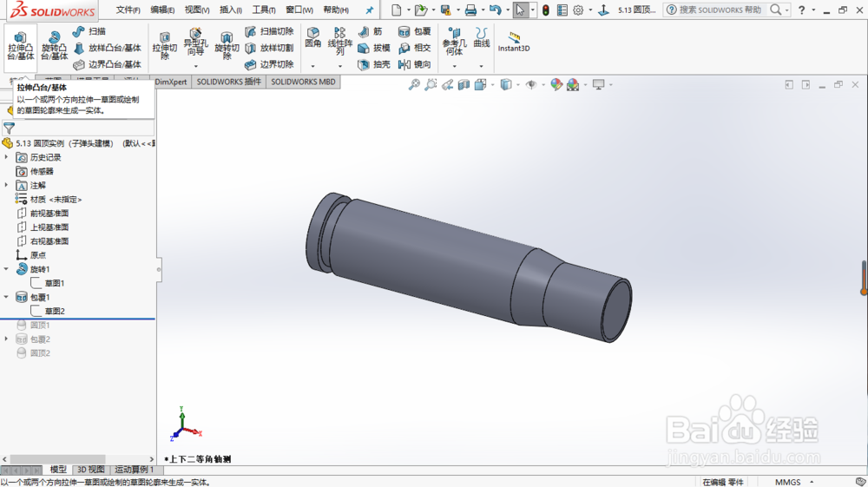Select the Extruded Boss/Base tool (拉伸凸台/基体)

pos(21,46)
